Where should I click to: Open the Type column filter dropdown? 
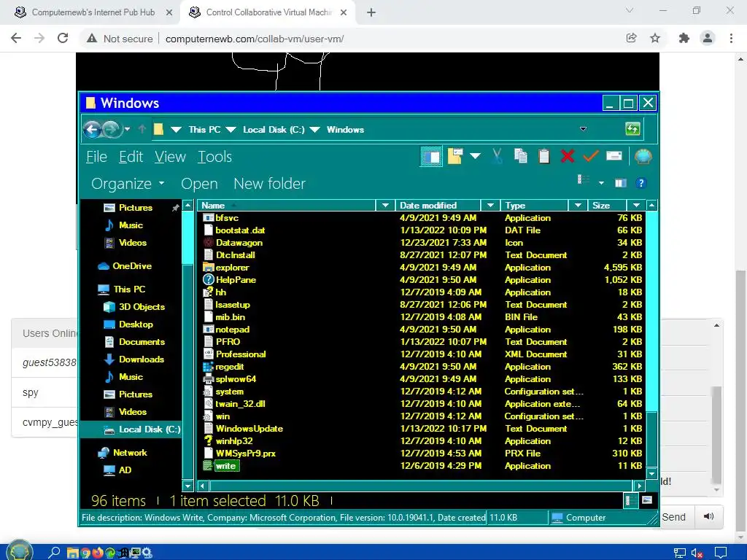578,205
